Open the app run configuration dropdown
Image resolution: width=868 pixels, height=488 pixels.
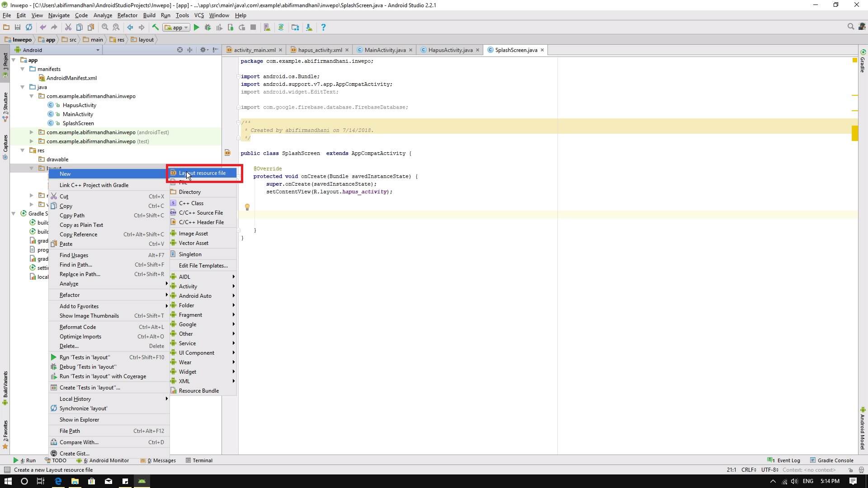coord(177,28)
